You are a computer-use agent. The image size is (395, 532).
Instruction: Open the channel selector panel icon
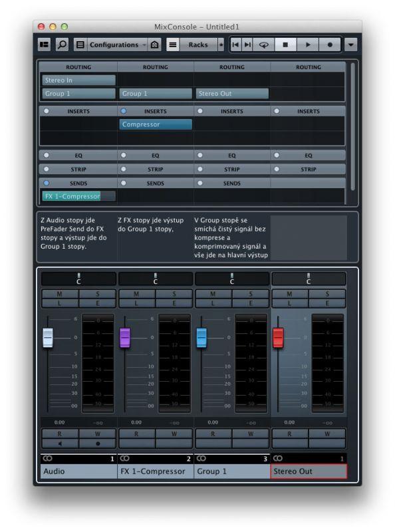[45, 45]
